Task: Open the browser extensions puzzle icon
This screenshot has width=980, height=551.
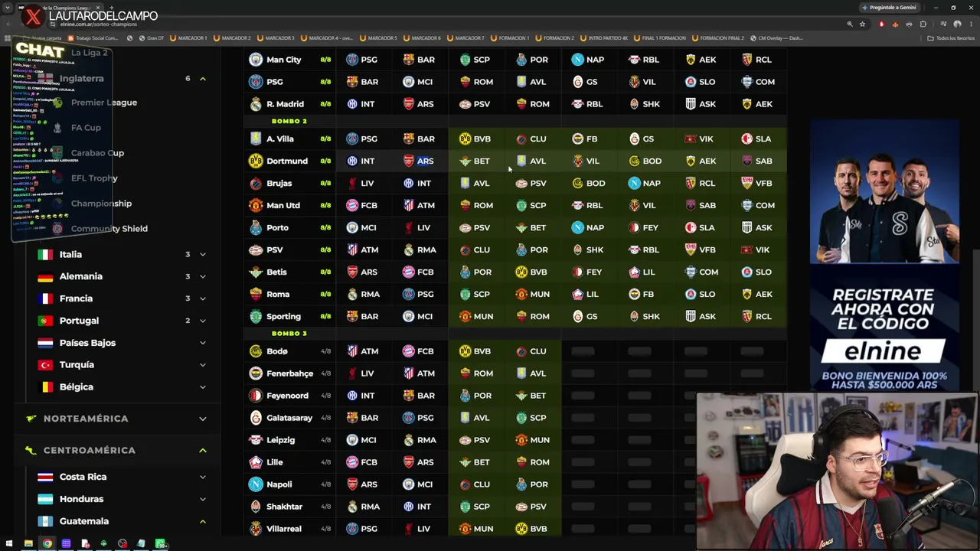Action: coord(923,24)
